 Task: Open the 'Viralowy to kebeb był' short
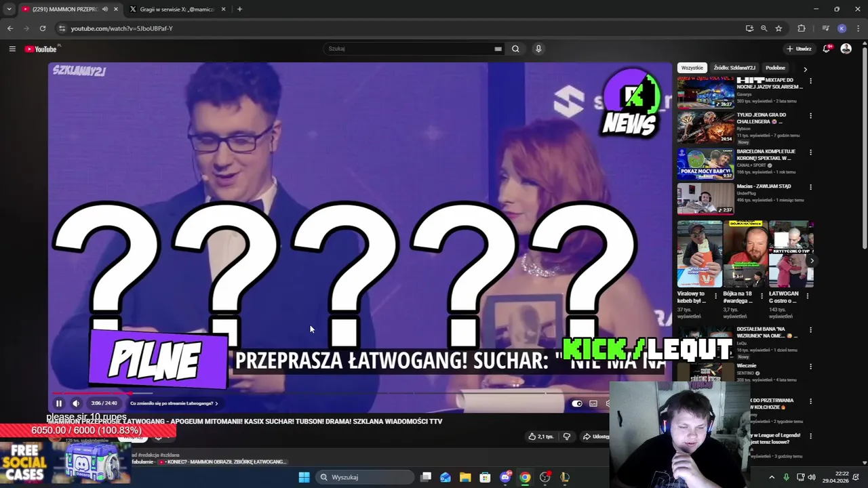click(700, 253)
